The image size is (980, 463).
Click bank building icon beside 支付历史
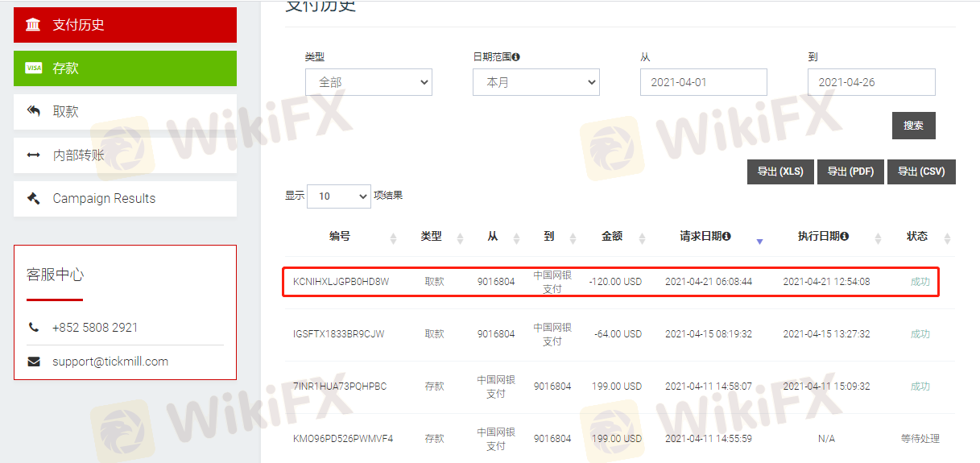[x=33, y=25]
